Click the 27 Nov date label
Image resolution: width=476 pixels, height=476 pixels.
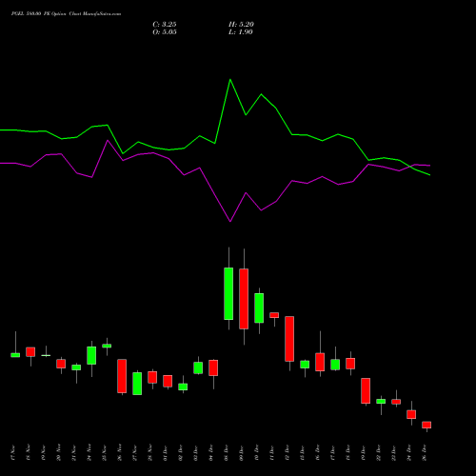pyautogui.click(x=134, y=453)
